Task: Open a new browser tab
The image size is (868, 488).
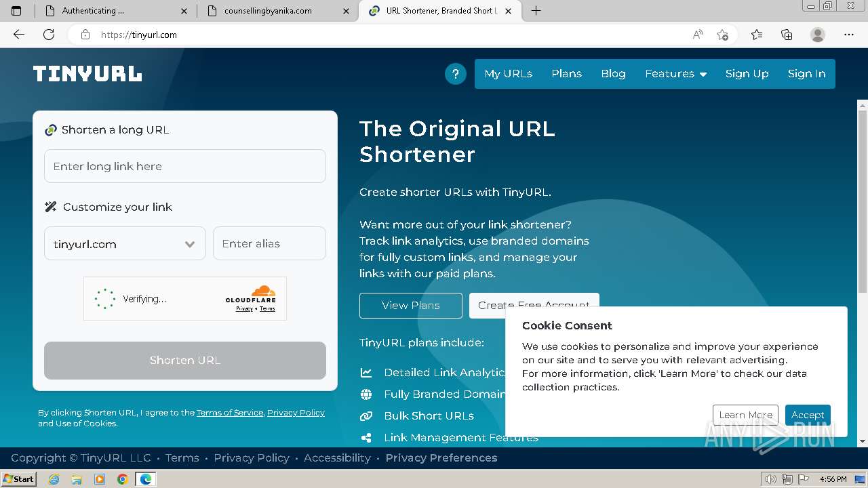Action: [536, 11]
